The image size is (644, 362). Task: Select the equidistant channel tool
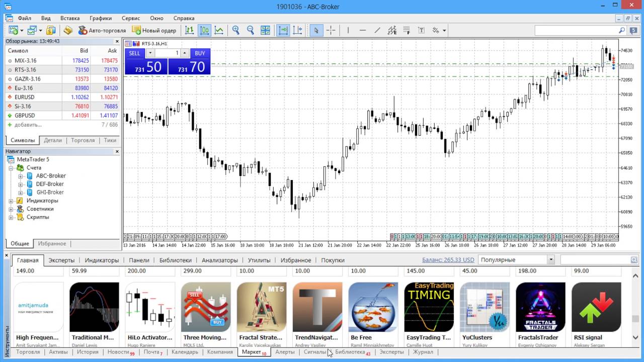coord(392,30)
